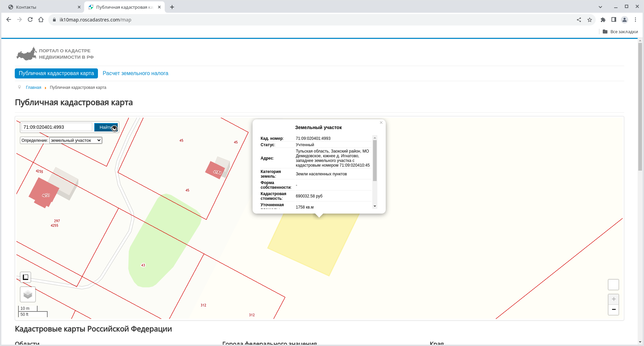The width and height of the screenshot is (644, 346).
Task: Follow the Главная breadcrumb link
Action: pyautogui.click(x=34, y=88)
